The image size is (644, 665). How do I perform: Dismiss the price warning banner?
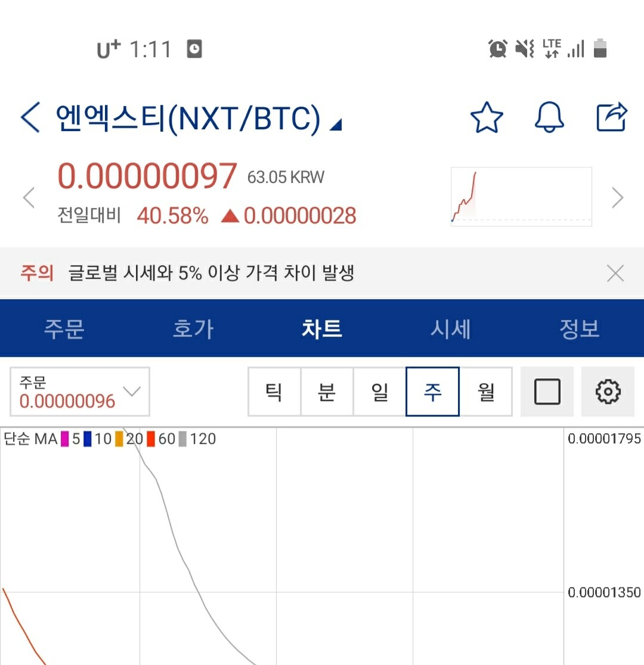click(615, 273)
